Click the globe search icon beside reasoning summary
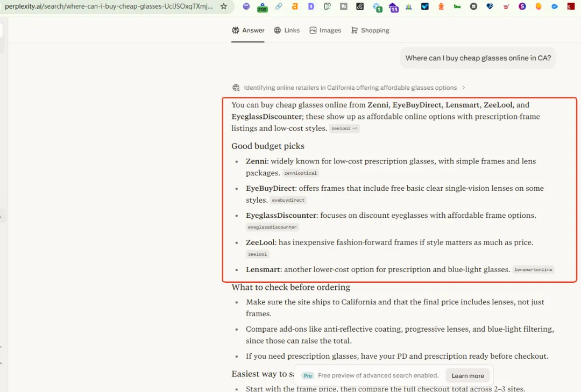The height and width of the screenshot is (392, 581). point(236,88)
